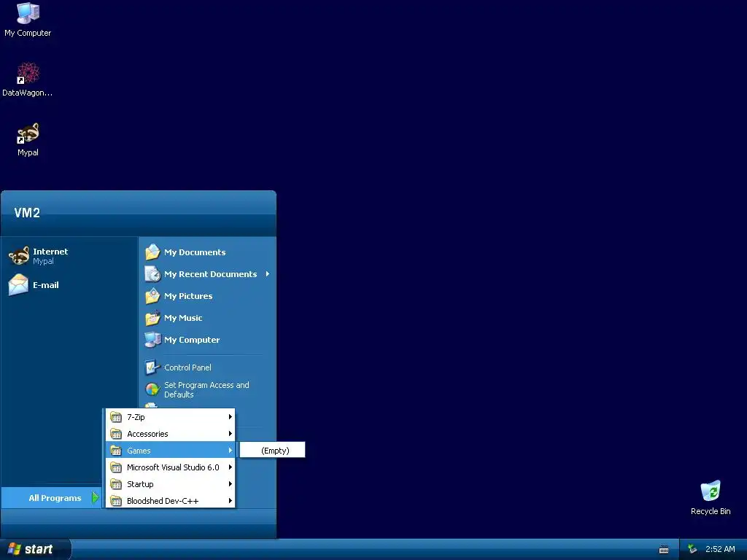747x560 pixels.
Task: Open the My Documents link
Action: click(195, 252)
